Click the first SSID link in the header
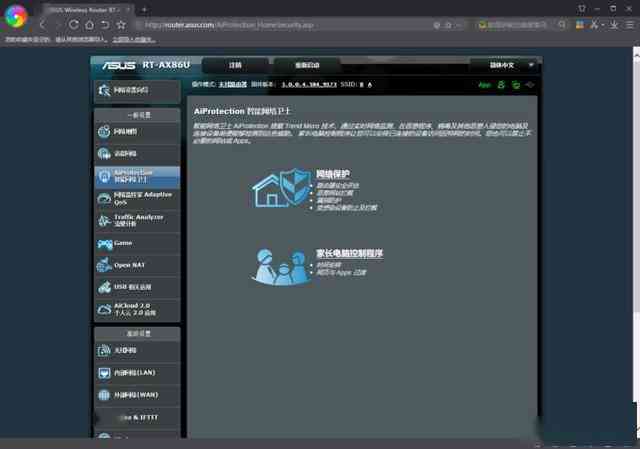Viewport: 640px width, 449px height. (362, 84)
